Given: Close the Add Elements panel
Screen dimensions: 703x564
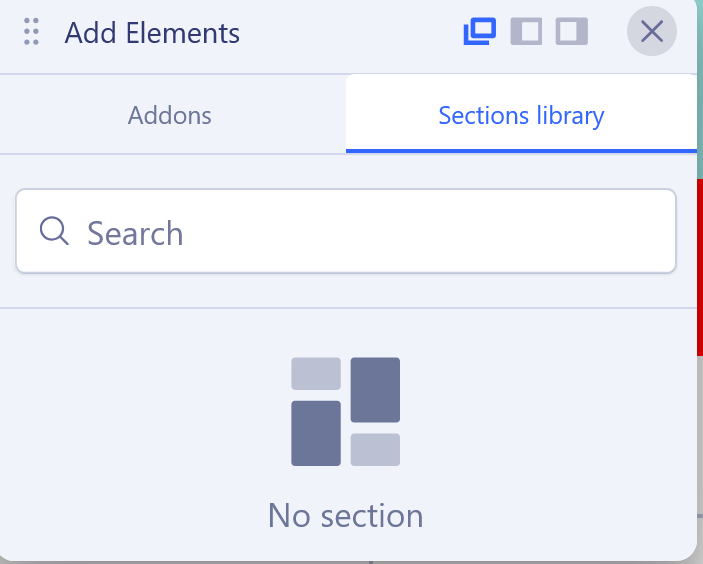Looking at the screenshot, I should pyautogui.click(x=652, y=32).
